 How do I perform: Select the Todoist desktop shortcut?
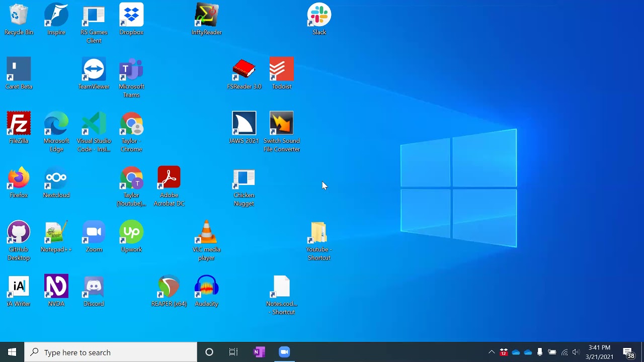(x=281, y=74)
